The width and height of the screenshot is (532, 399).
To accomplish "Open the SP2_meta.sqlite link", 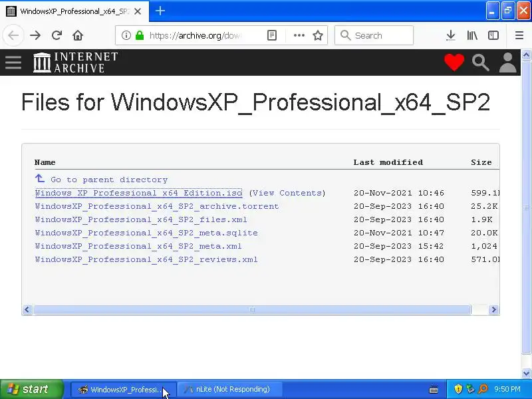I will (x=146, y=233).
